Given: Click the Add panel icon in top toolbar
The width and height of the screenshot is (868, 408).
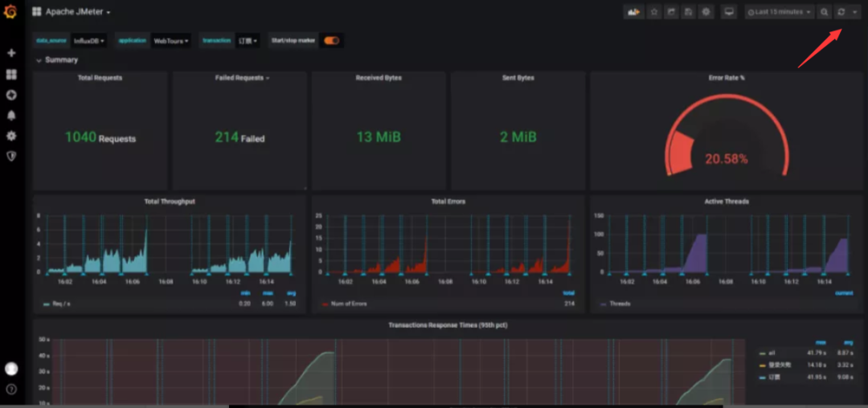Looking at the screenshot, I should click(634, 11).
